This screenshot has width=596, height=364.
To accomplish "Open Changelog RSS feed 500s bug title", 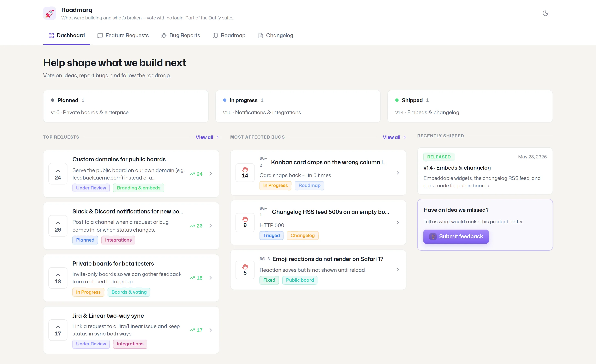I will point(330,212).
